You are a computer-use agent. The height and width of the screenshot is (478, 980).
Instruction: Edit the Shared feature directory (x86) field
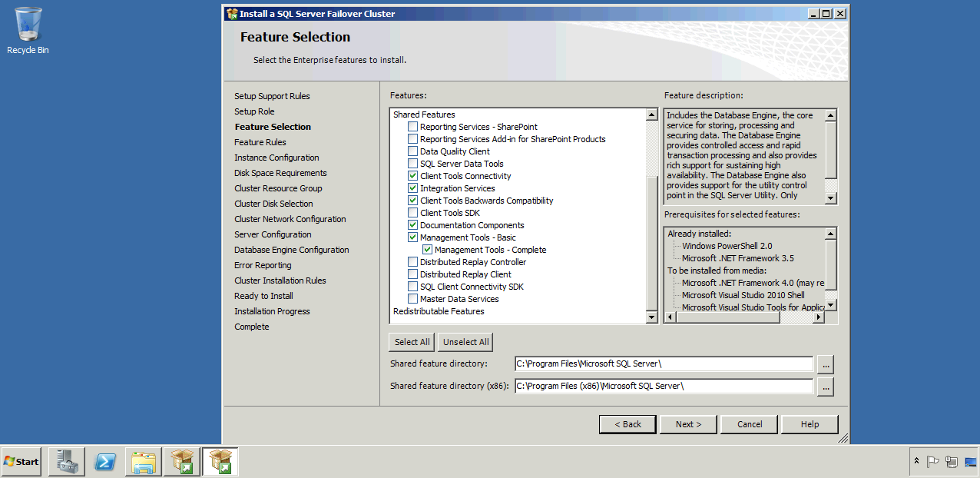point(664,387)
